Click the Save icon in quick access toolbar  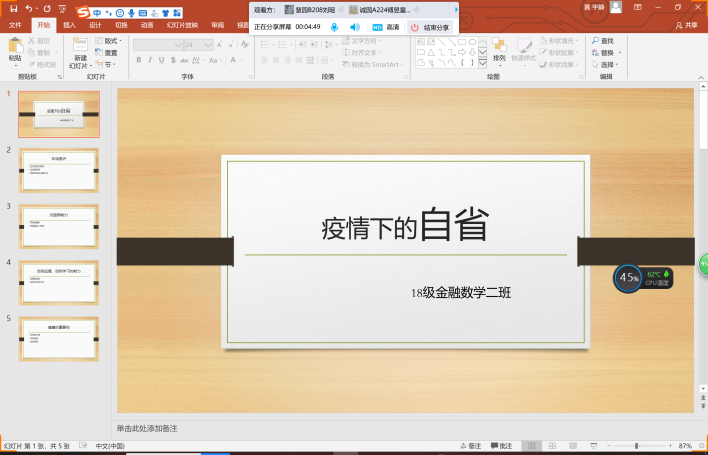[x=13, y=8]
